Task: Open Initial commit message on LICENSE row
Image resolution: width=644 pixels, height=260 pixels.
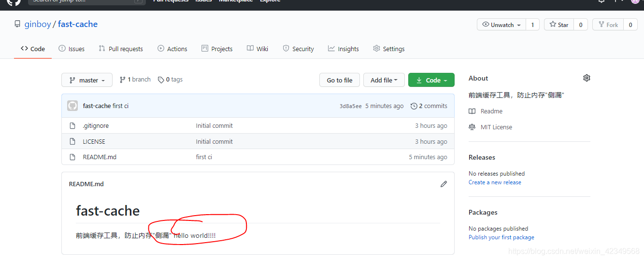Action: pyautogui.click(x=215, y=141)
